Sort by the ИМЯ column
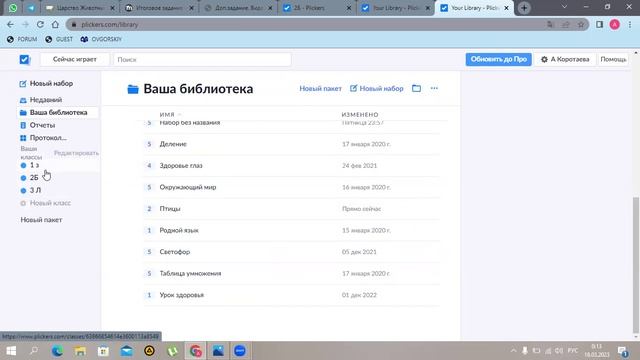The image size is (640, 360). pyautogui.click(x=167, y=115)
